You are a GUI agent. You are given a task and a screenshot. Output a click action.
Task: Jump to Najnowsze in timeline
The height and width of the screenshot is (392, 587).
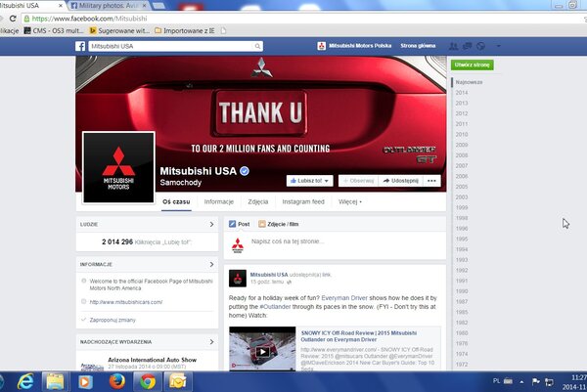tap(469, 82)
